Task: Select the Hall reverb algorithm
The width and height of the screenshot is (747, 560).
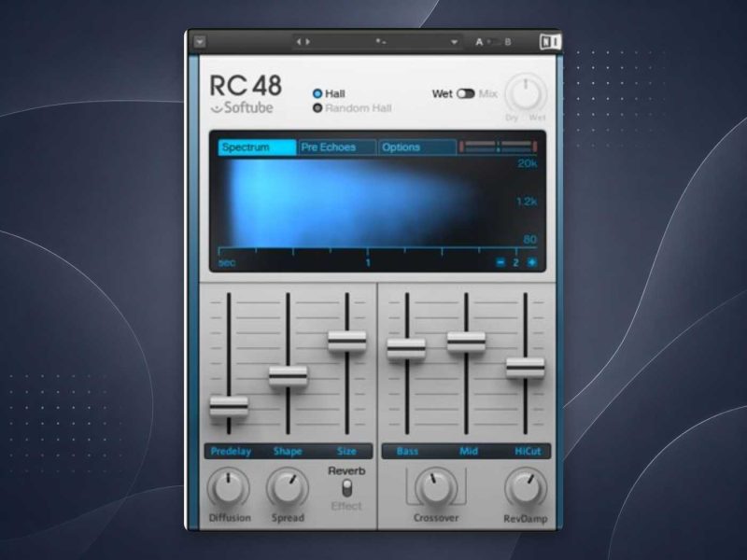Action: tap(317, 93)
